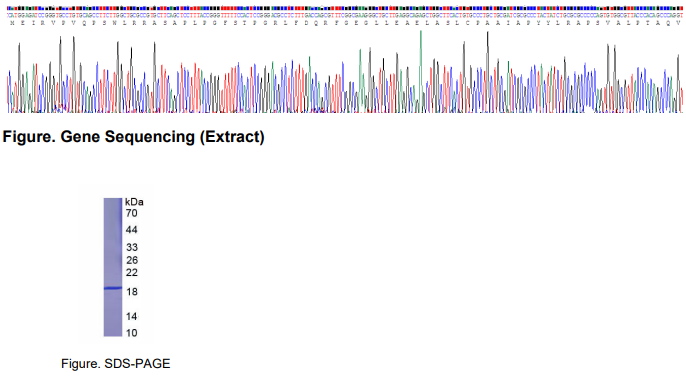Click the amino acid letter row
686x377 pixels.
[x=345, y=23]
